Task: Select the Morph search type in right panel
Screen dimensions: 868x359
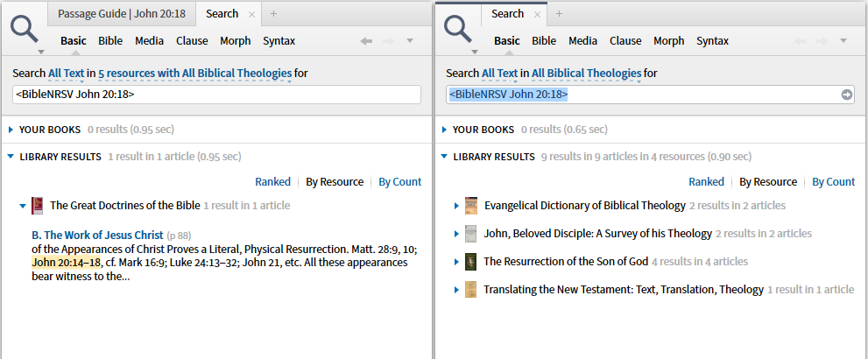Action: (x=668, y=41)
